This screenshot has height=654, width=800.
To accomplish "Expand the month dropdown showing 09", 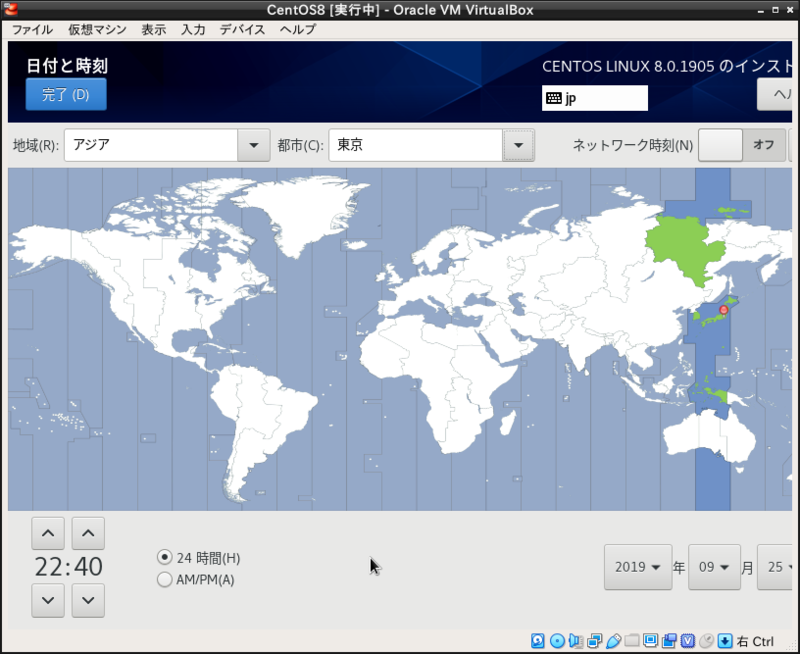I will (714, 567).
